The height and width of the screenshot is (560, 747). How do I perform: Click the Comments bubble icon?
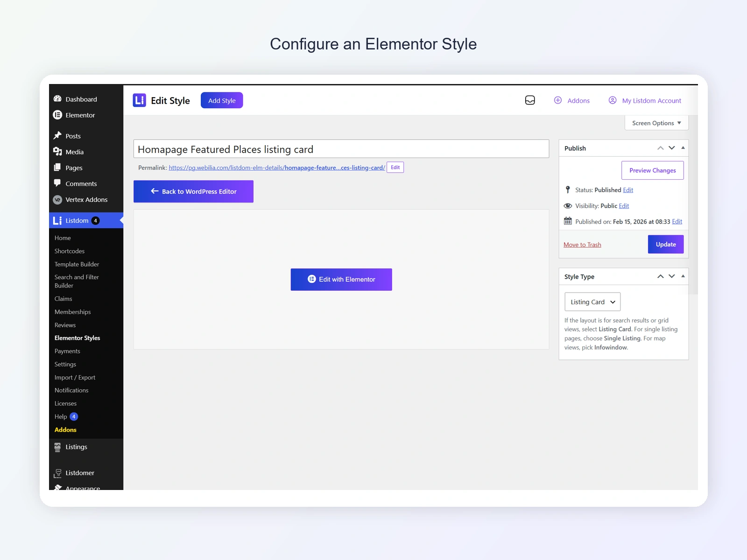click(x=57, y=183)
